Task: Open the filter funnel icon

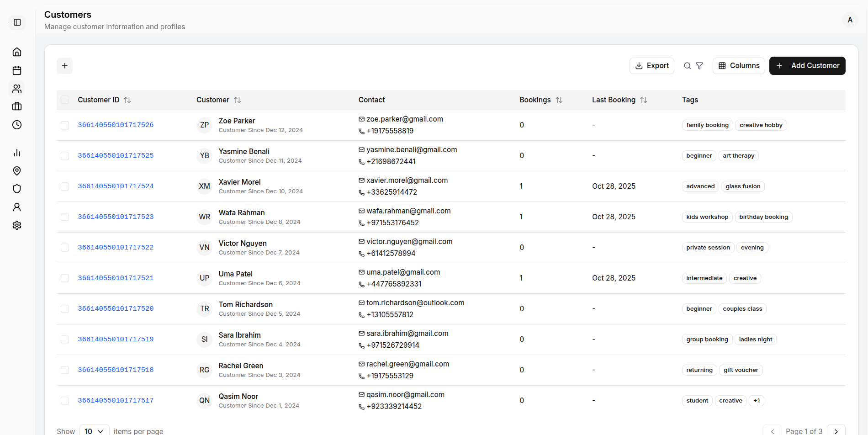Action: [699, 66]
